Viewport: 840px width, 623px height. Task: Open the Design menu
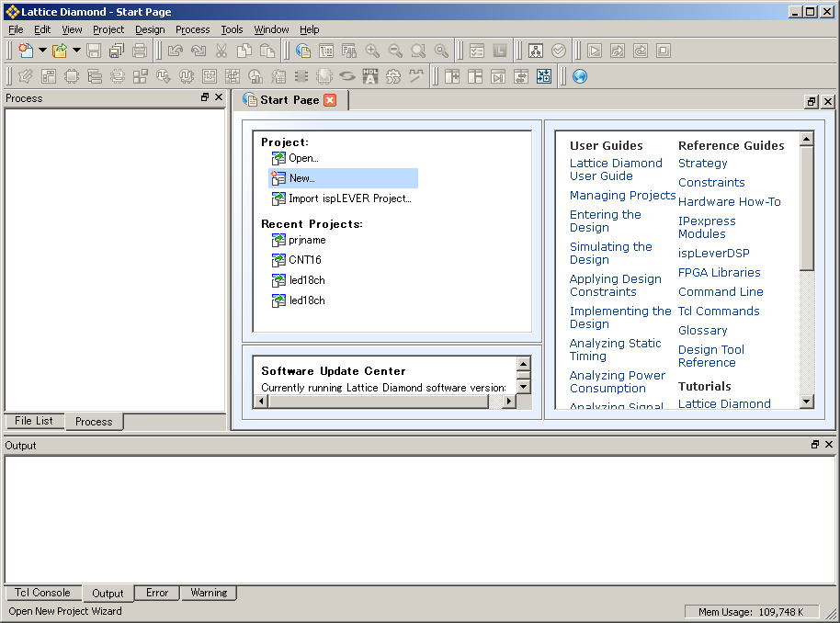click(x=150, y=29)
